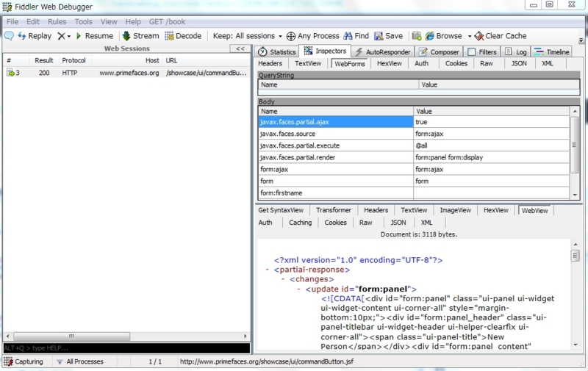Toggle Capturing in the status bar
This screenshot has height=371, width=588.
[24, 361]
